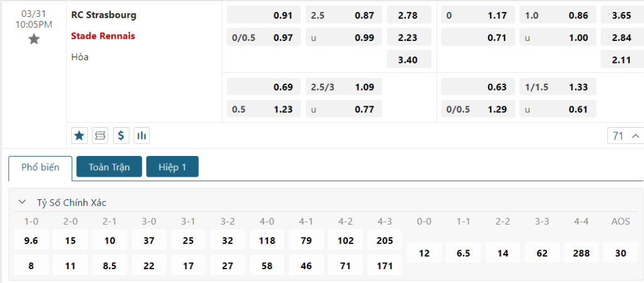644x283 pixels.
Task: Select the Hiệp 1 tab
Action: [172, 167]
